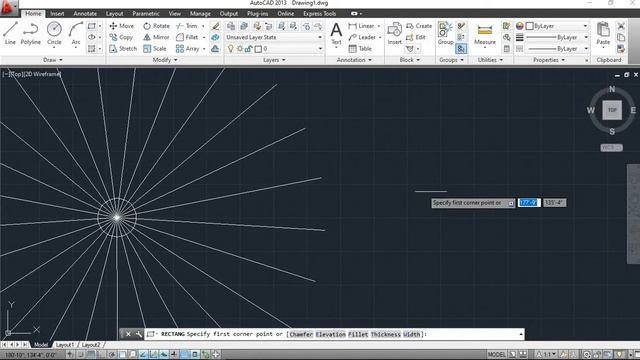Screen dimensions: 640x360
Task: Select the Rotate tool
Action: point(156,26)
